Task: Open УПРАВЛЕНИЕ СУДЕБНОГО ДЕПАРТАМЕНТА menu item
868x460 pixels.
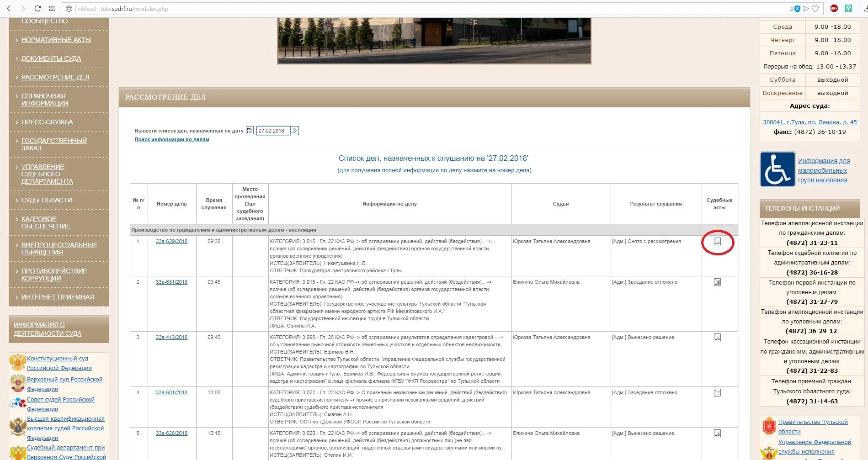Action: (x=47, y=174)
